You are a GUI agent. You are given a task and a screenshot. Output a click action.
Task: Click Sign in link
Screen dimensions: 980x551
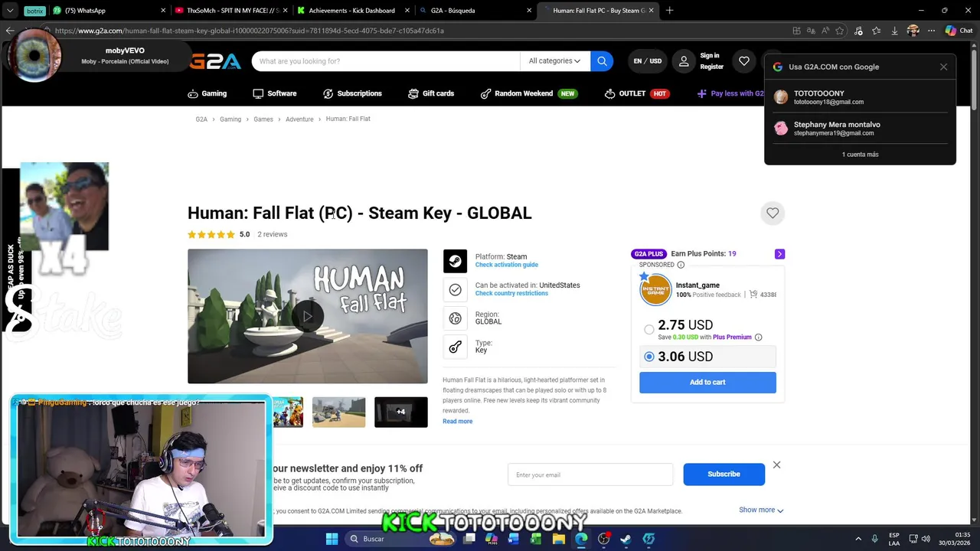(x=710, y=56)
